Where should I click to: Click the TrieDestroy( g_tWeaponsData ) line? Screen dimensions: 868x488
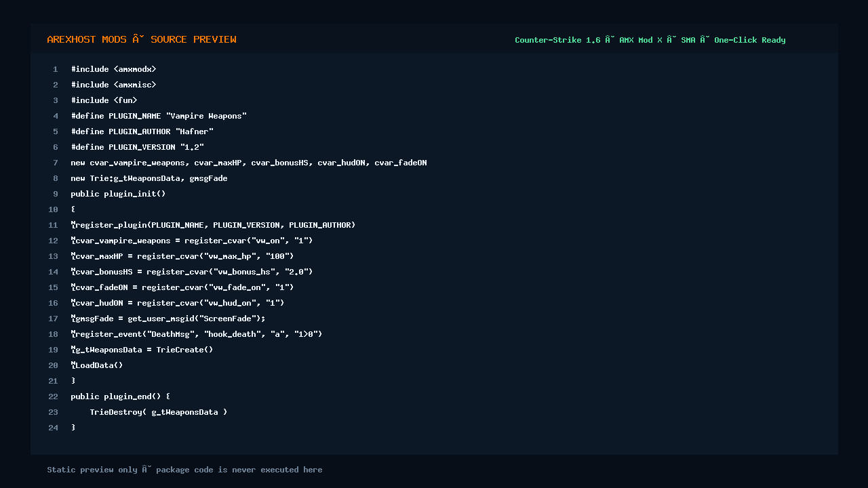tap(159, 412)
